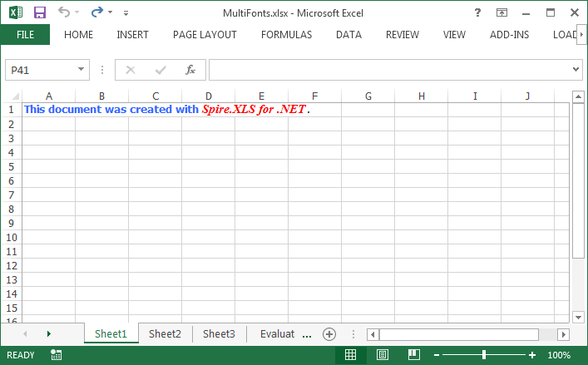Click the horizontal scrollbar thumb
The height and width of the screenshot is (365, 588).
tap(459, 334)
